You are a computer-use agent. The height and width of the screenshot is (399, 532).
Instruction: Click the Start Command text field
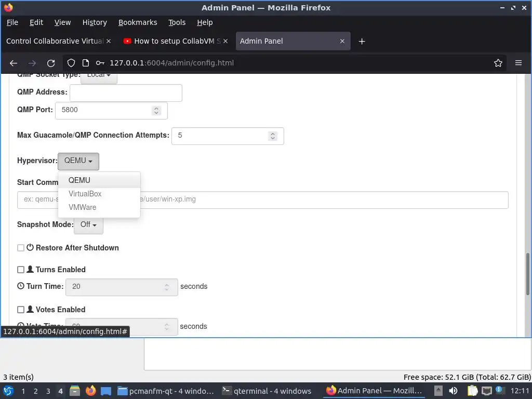point(262,200)
